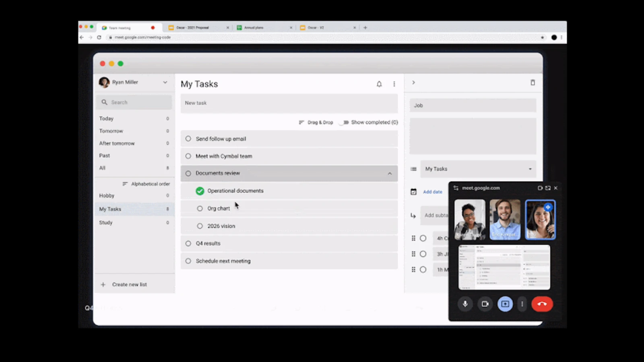
Task: Click the present screen button
Action: point(505,304)
